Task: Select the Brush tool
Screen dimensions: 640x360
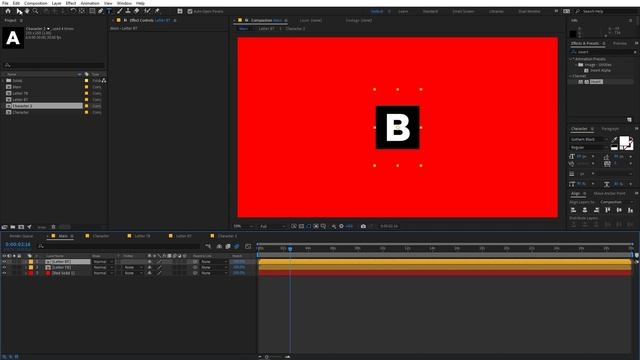Action: click(x=119, y=11)
